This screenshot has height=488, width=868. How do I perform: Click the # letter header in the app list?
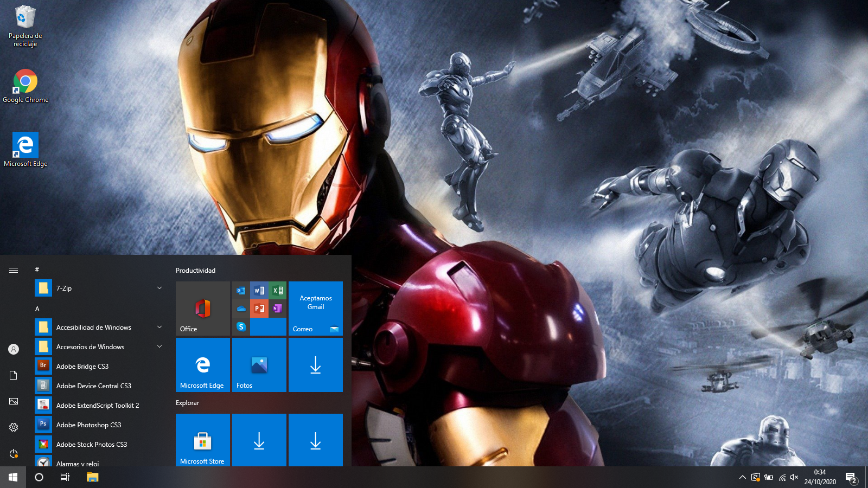point(37,269)
